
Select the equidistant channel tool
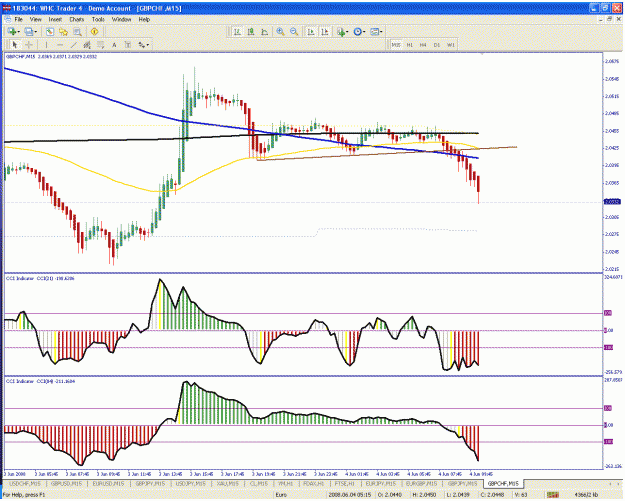tap(87, 45)
